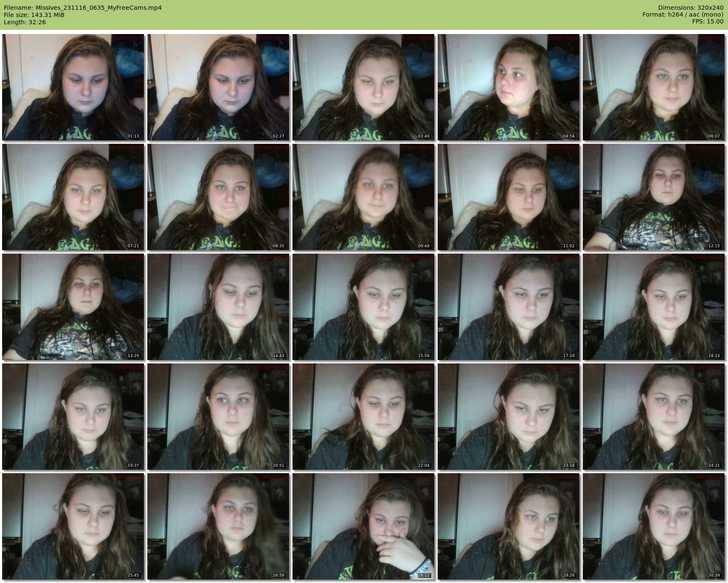
Task: Select the preview frame at 28:12
Action: (364, 526)
